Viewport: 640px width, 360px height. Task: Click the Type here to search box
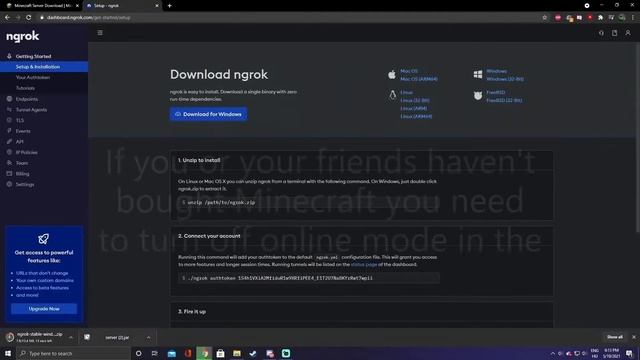coord(74,353)
